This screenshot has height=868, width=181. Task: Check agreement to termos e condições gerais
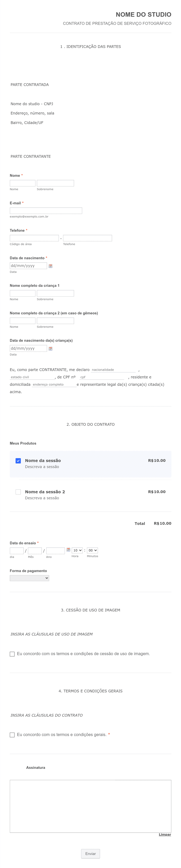click(x=12, y=735)
